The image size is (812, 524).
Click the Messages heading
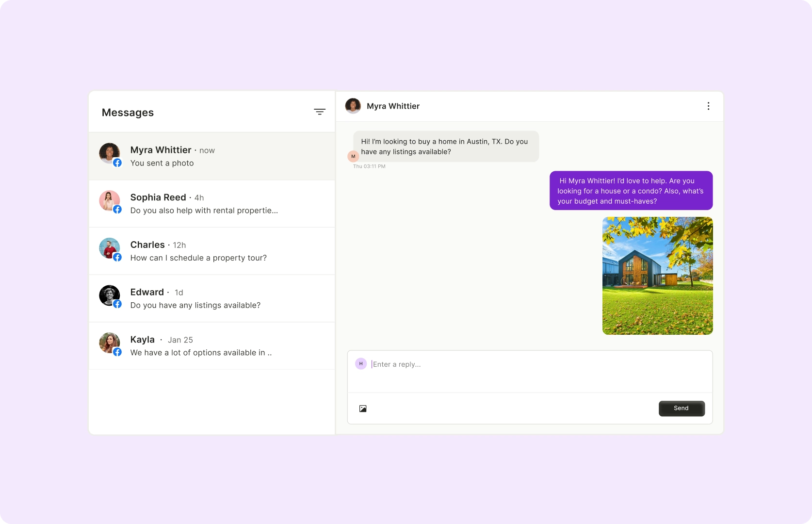tap(128, 113)
